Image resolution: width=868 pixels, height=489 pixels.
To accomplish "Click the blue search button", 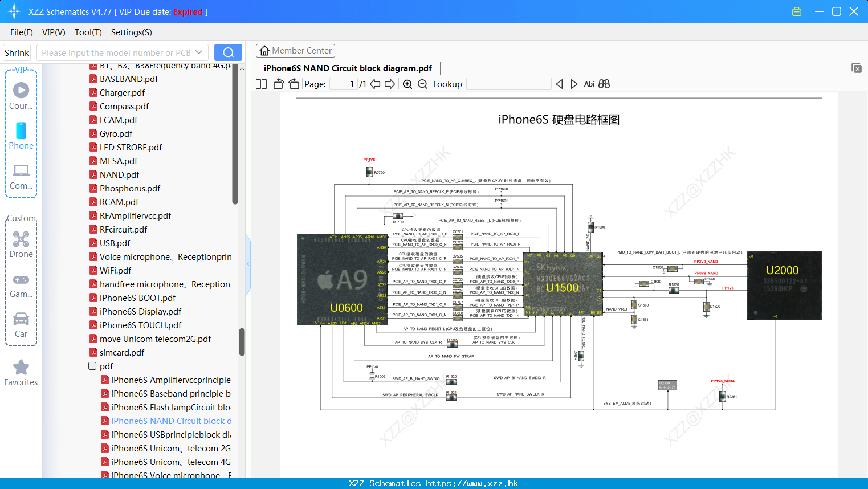I will [x=228, y=52].
